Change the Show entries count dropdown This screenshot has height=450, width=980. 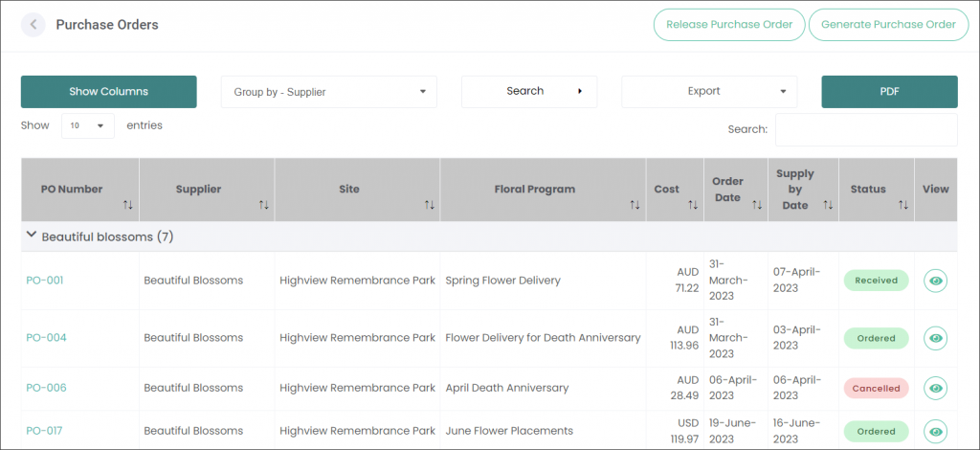pyautogui.click(x=87, y=125)
